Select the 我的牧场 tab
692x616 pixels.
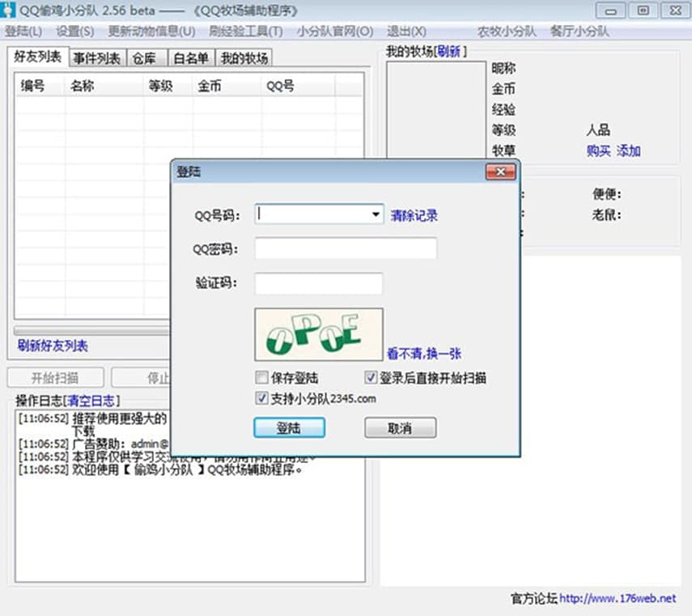[244, 58]
